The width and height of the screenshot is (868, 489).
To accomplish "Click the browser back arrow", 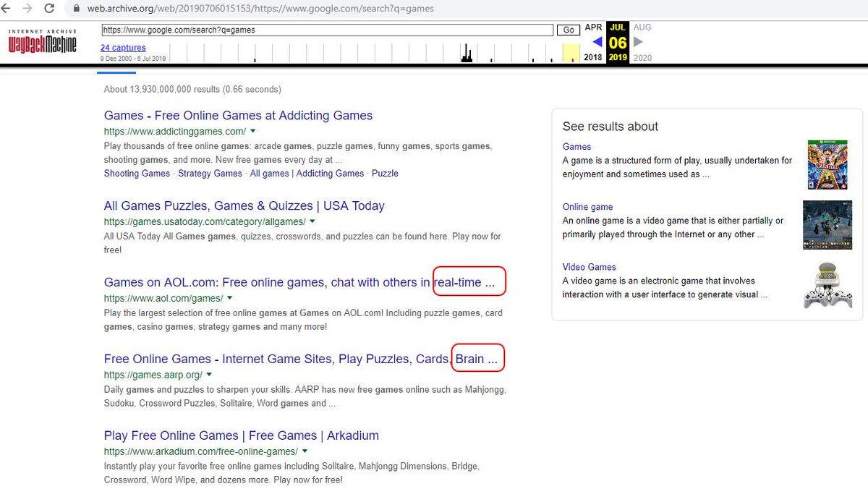I will pos(7,9).
